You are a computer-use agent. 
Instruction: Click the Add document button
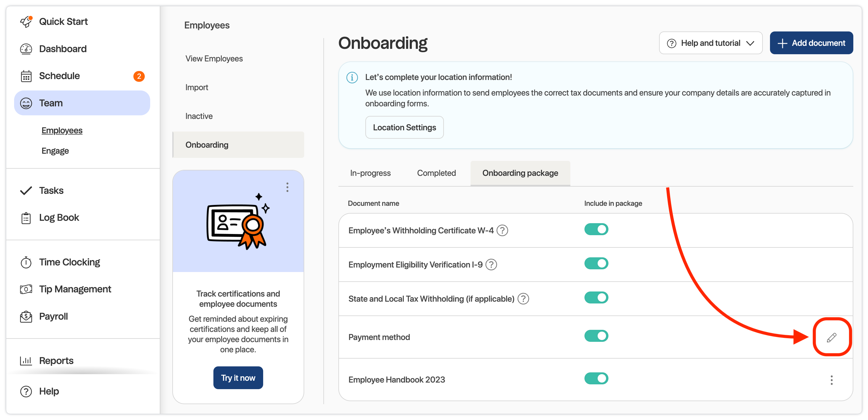pyautogui.click(x=811, y=43)
